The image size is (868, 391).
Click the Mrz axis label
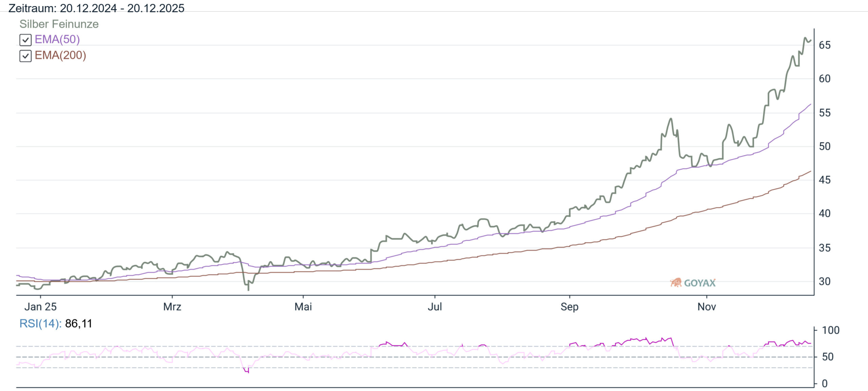[172, 307]
